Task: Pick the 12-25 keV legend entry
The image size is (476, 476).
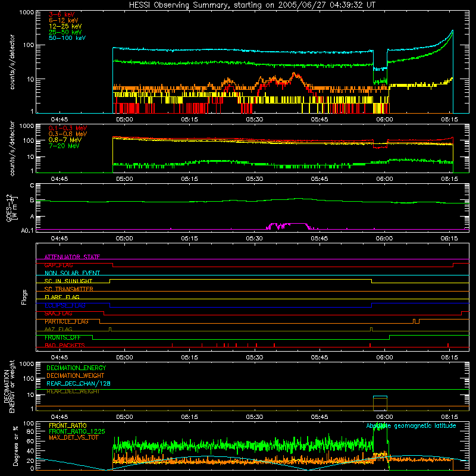Action: 65,26
